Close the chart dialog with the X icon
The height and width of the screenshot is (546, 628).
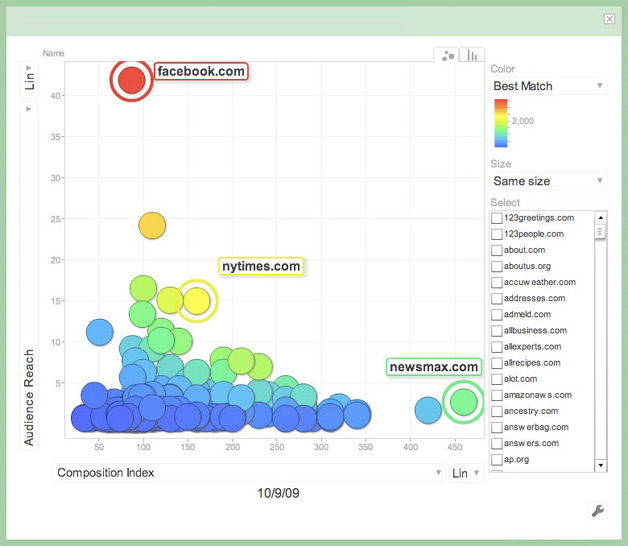(609, 18)
